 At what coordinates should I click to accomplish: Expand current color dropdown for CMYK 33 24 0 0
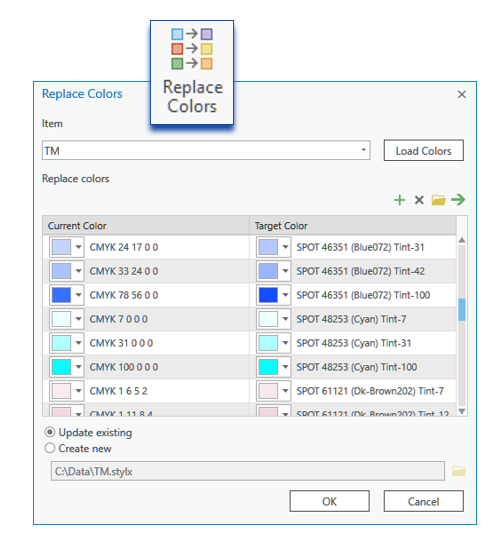pyautogui.click(x=78, y=271)
